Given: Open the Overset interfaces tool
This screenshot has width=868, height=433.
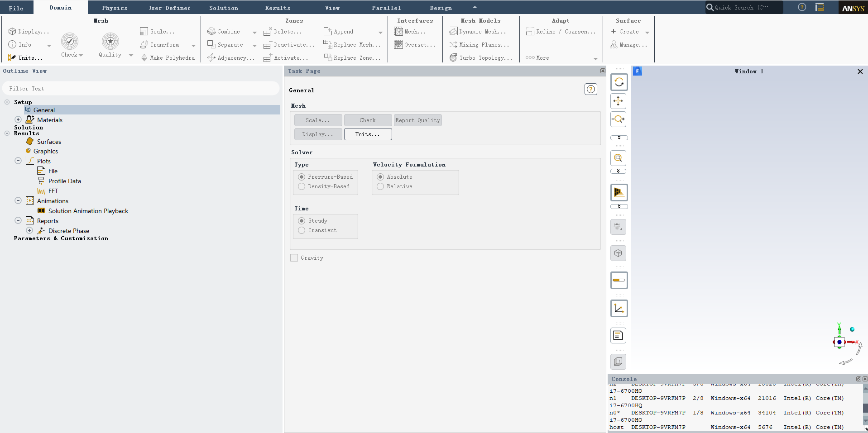Looking at the screenshot, I should [x=398, y=44].
